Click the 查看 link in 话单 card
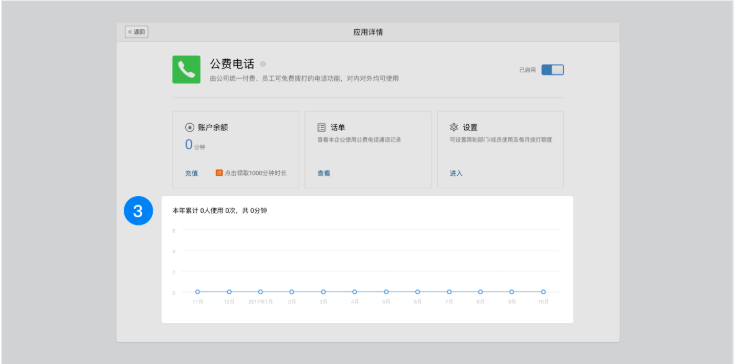This screenshot has height=364, width=735. click(323, 173)
